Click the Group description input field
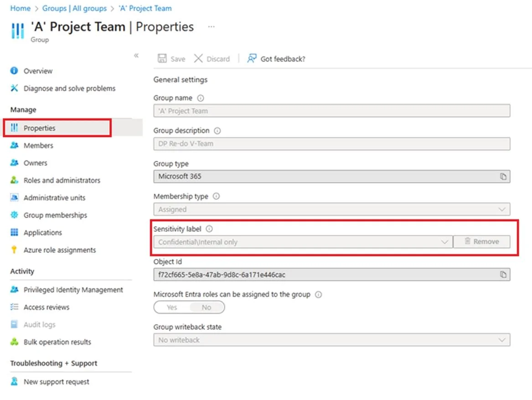532x400 pixels. [331, 144]
